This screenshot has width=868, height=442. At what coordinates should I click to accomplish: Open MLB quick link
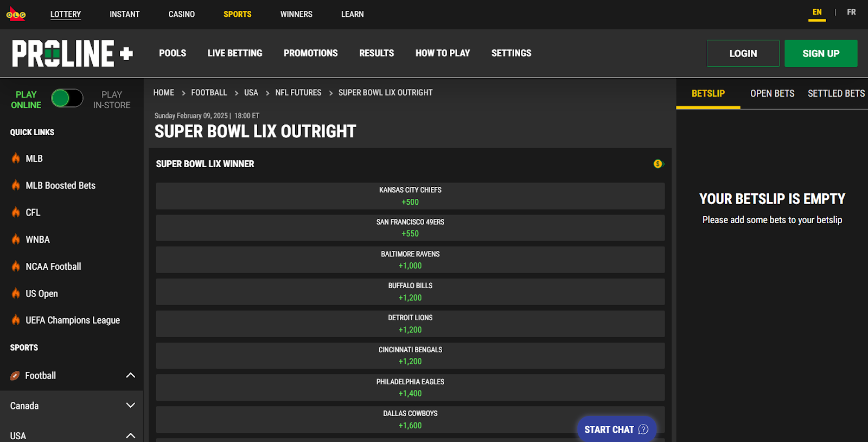pos(34,159)
